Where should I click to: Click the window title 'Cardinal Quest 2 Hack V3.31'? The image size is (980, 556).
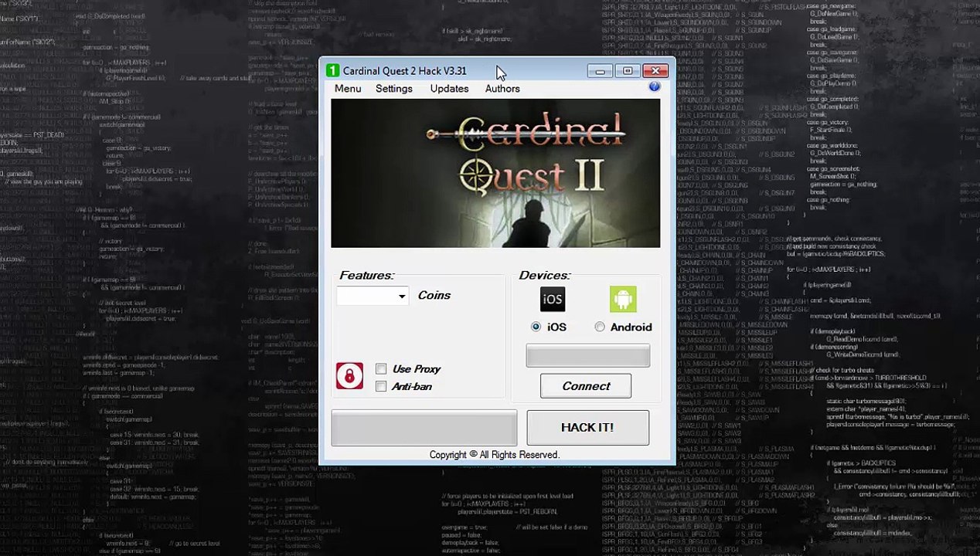click(x=405, y=71)
